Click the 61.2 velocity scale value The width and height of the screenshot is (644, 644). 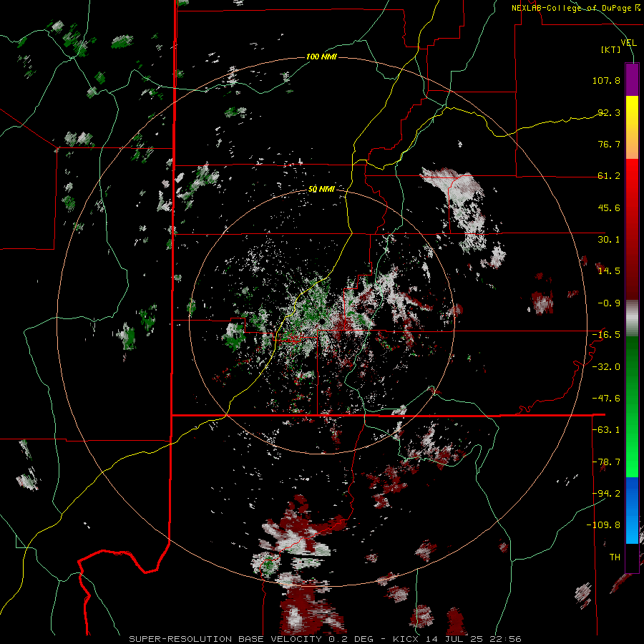(x=609, y=176)
